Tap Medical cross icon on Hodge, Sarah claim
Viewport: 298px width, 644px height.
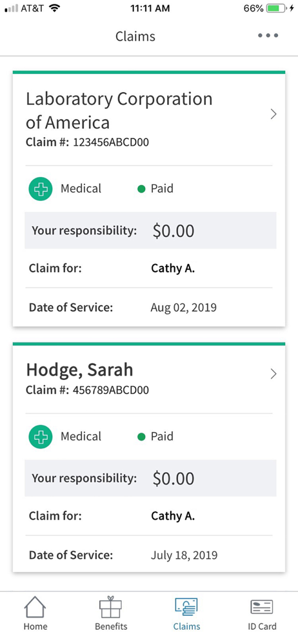pos(41,437)
